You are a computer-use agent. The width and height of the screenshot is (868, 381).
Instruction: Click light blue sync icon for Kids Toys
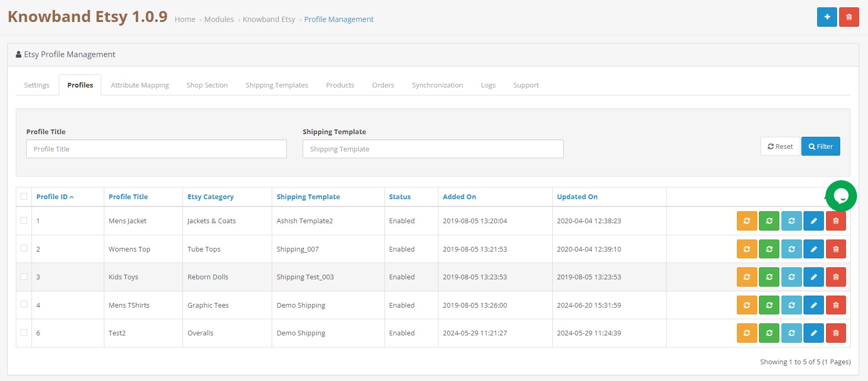(791, 277)
